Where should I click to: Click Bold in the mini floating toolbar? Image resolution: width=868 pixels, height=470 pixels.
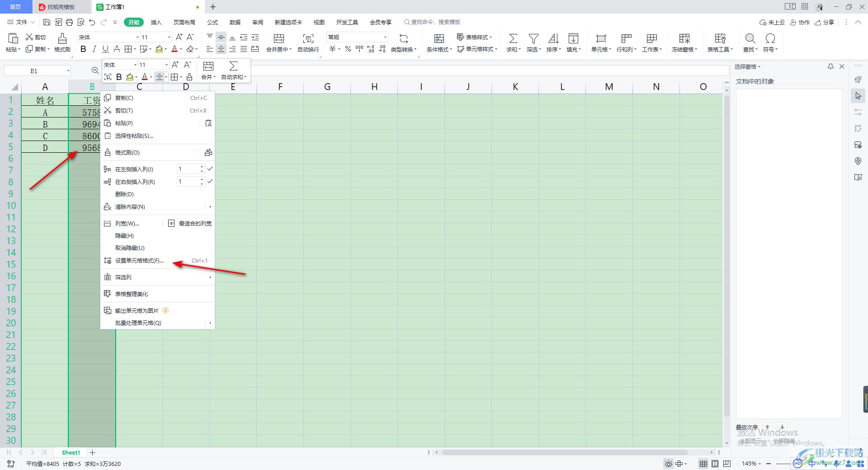click(119, 77)
